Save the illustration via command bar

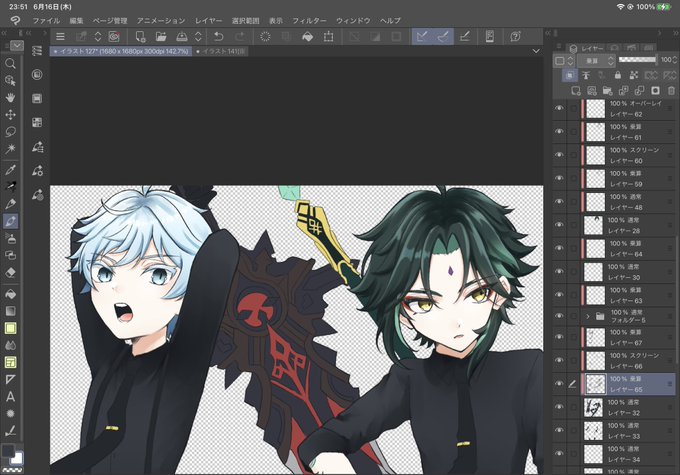[182, 36]
